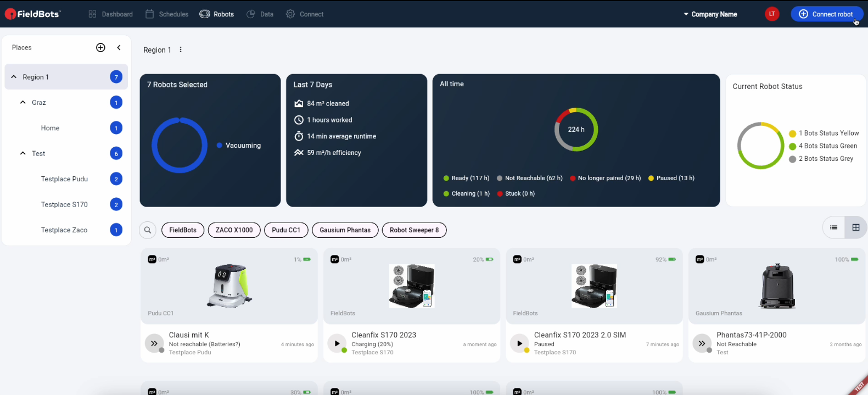Viewport: 868px width, 395px height.
Task: Open the Company Name dropdown
Action: 710,14
